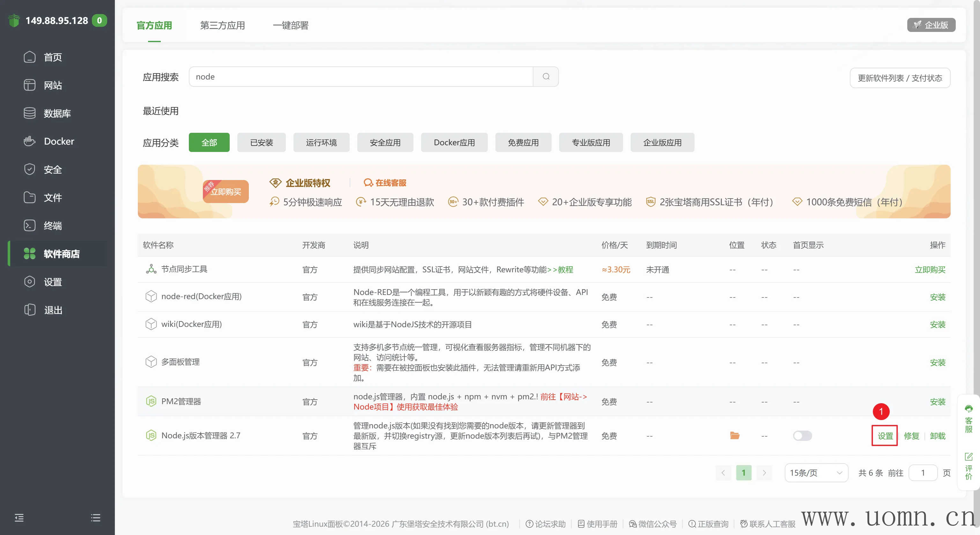Collapse sidebar using bottom-left icon
980x535 pixels.
point(19,517)
